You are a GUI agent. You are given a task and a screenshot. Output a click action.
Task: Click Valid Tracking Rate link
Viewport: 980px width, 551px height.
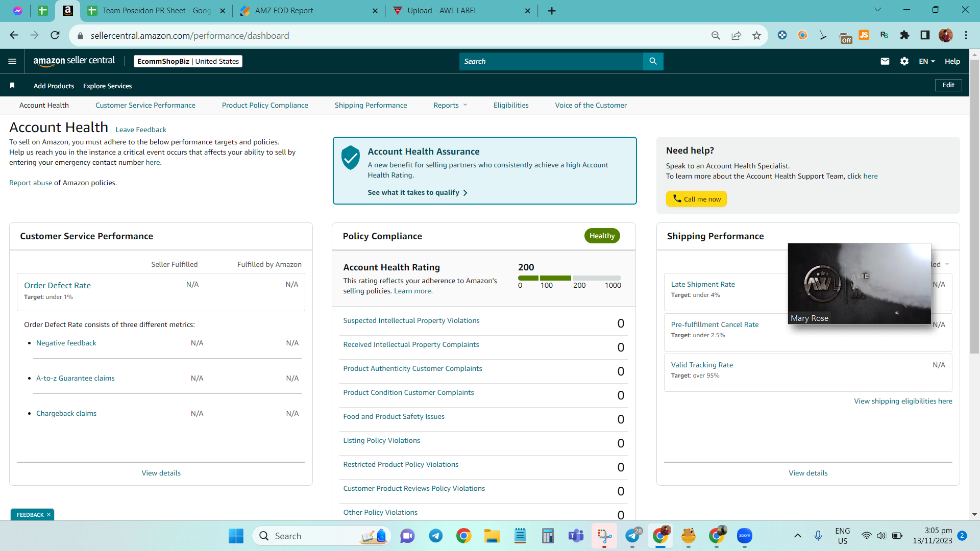(x=702, y=365)
